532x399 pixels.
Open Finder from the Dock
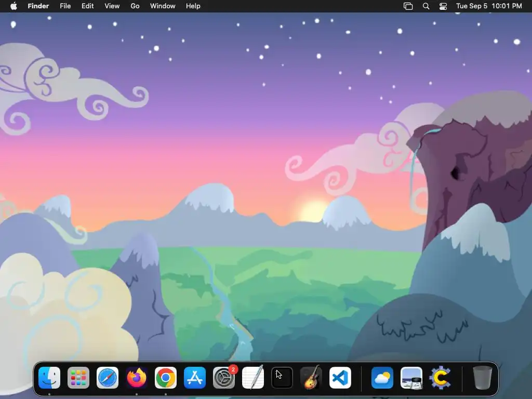49,378
